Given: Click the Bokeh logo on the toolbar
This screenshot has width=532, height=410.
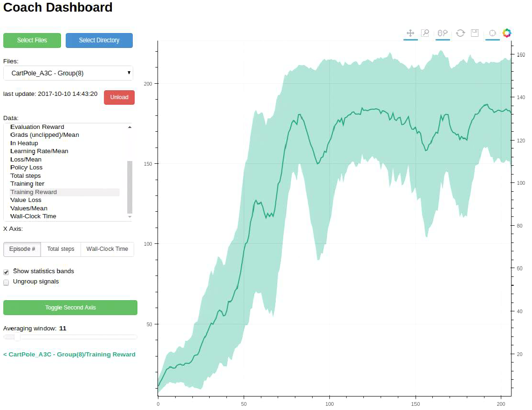Looking at the screenshot, I should coord(507,33).
